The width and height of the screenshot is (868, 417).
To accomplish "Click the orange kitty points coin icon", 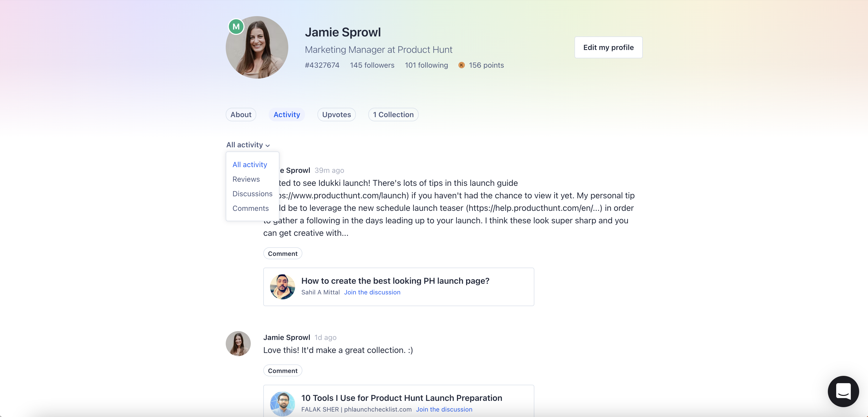I will click(x=461, y=65).
